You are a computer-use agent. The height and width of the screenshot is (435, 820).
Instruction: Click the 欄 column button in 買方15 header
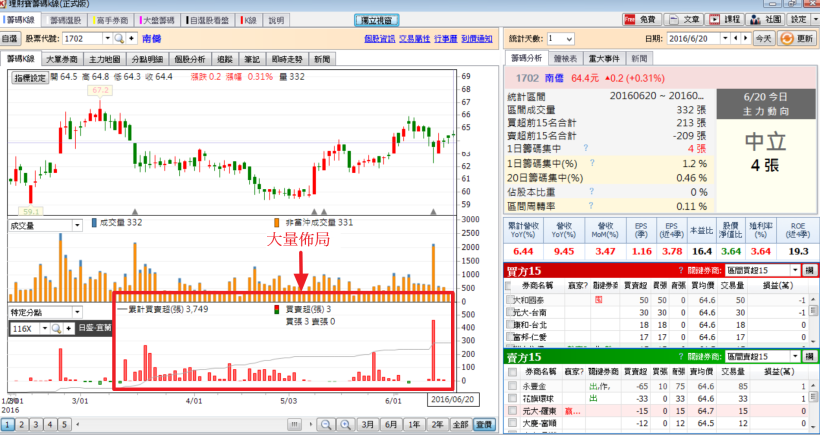pos(810,270)
